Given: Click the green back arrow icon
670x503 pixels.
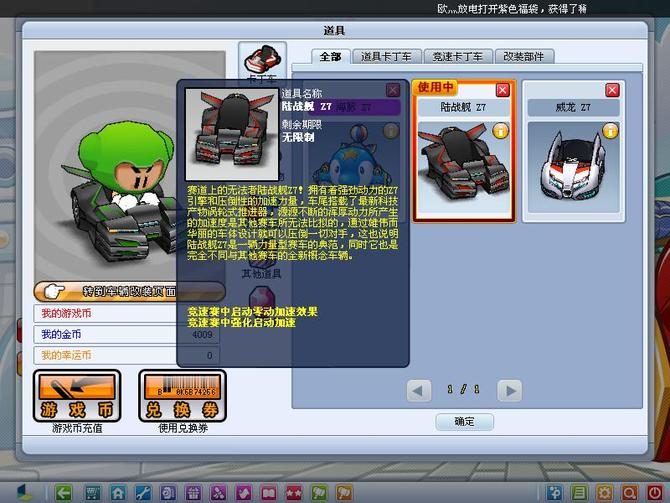Looking at the screenshot, I should coord(64,493).
